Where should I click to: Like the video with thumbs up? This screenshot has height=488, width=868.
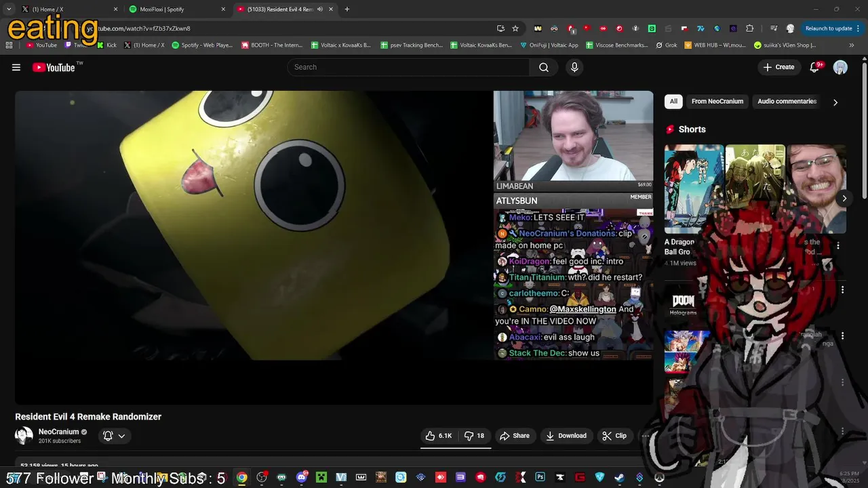click(x=438, y=436)
